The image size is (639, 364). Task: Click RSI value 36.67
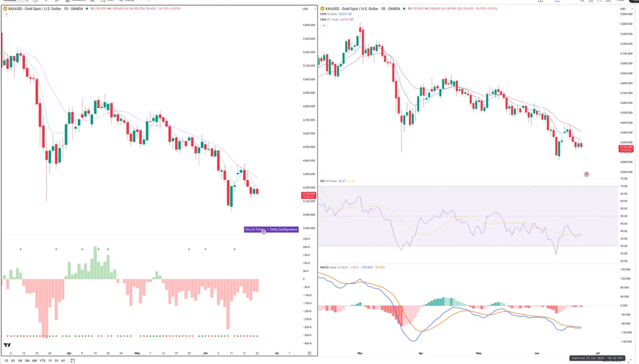pos(342,181)
